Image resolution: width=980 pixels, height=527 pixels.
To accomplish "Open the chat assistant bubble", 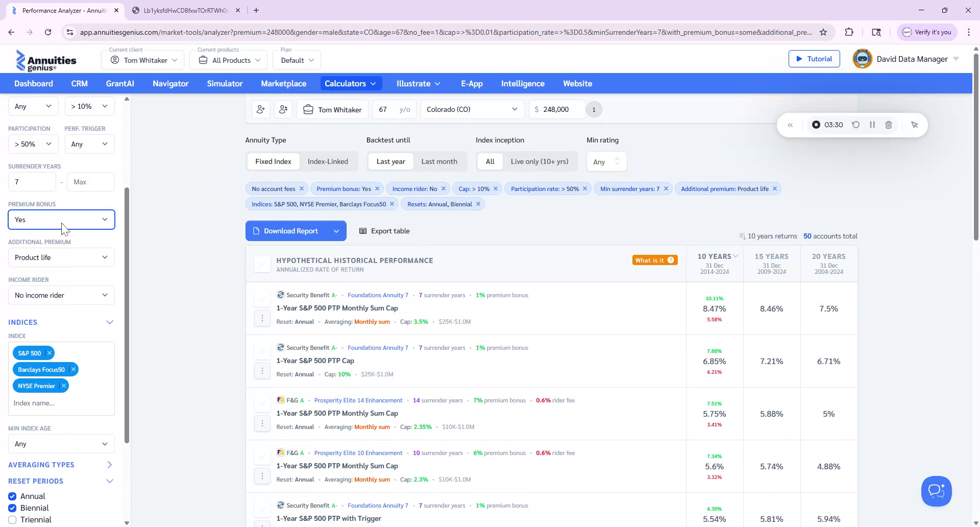I will click(936, 491).
